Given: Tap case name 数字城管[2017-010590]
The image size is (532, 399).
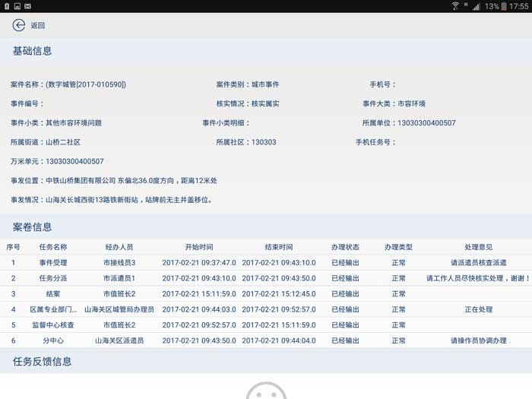Looking at the screenshot, I should pyautogui.click(x=86, y=84).
